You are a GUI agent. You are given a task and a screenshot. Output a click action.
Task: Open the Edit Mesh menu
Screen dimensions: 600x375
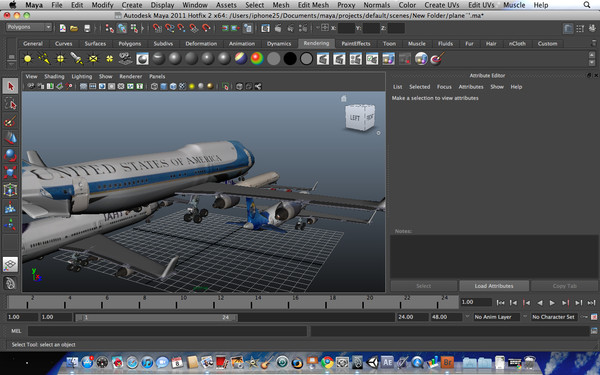313,5
